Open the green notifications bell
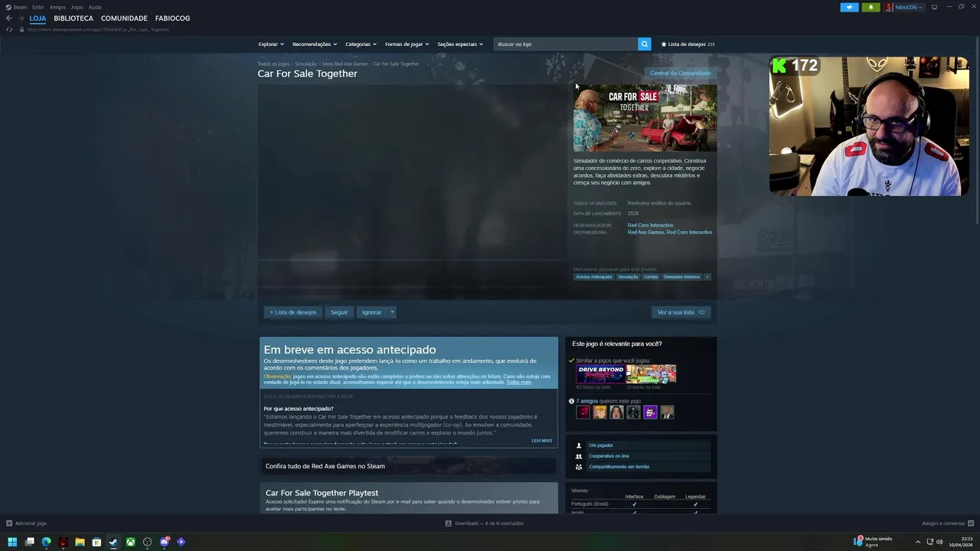The width and height of the screenshot is (980, 551). pos(871,7)
